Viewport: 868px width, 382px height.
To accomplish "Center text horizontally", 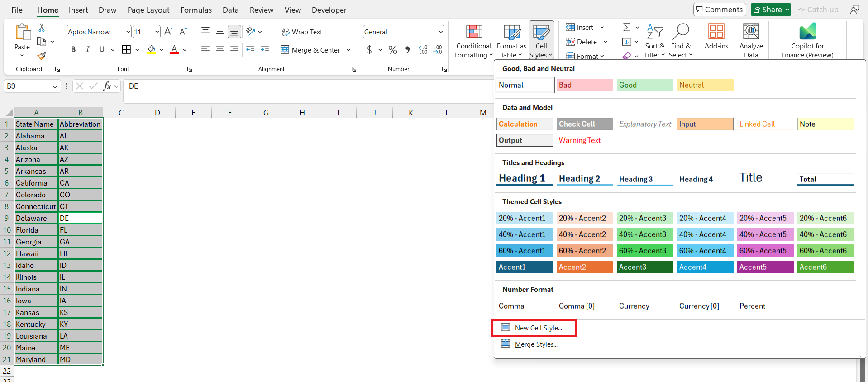I will [x=220, y=50].
